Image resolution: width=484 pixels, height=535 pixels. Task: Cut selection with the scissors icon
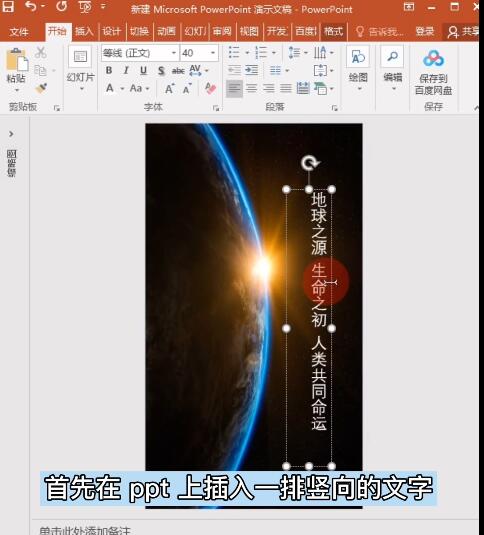(x=41, y=53)
